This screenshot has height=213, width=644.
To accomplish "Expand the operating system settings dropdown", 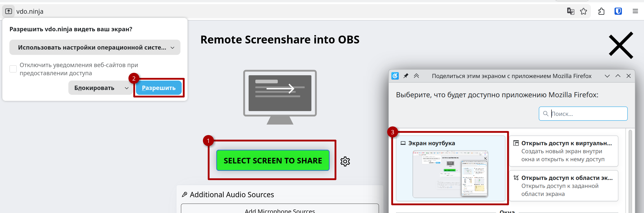I will pos(95,47).
